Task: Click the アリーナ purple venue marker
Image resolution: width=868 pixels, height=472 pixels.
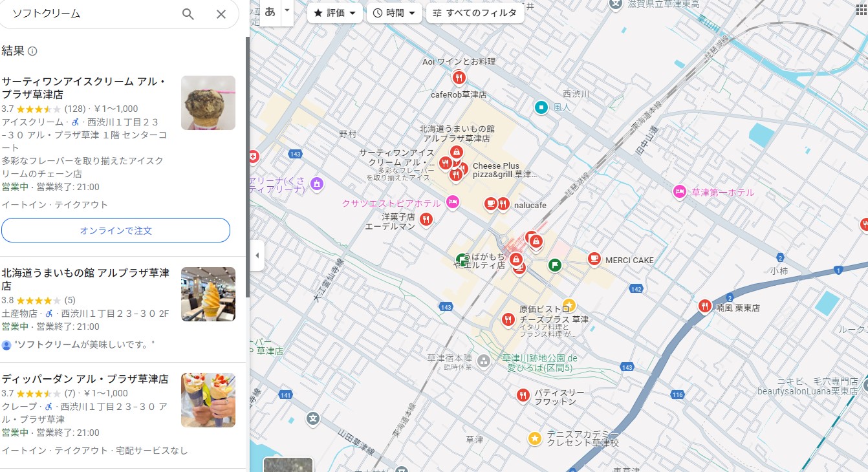Action: pyautogui.click(x=317, y=184)
